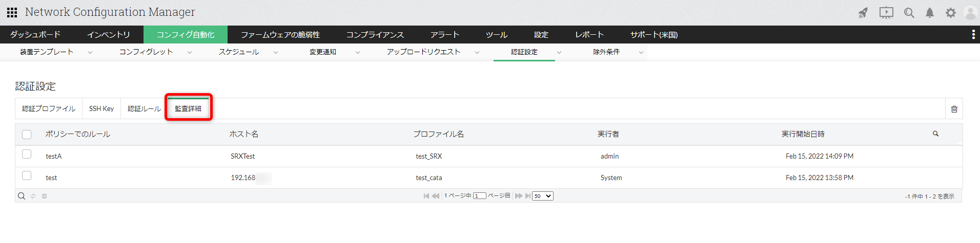Open the settings gear in header

(951, 13)
